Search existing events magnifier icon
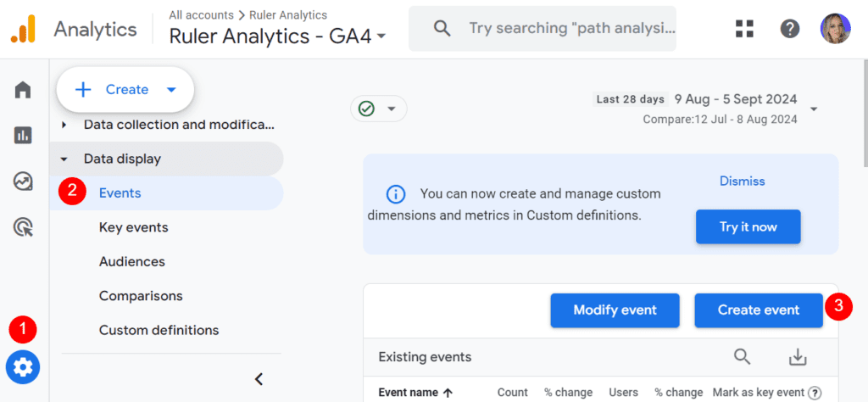Image resolution: width=868 pixels, height=402 pixels. (x=742, y=356)
